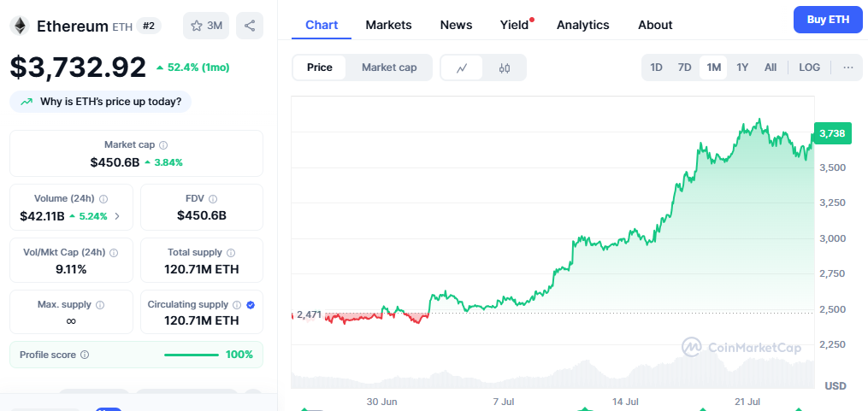Click the 2,471 starting price label
Viewport: 868px width, 411px height.
[309, 314]
